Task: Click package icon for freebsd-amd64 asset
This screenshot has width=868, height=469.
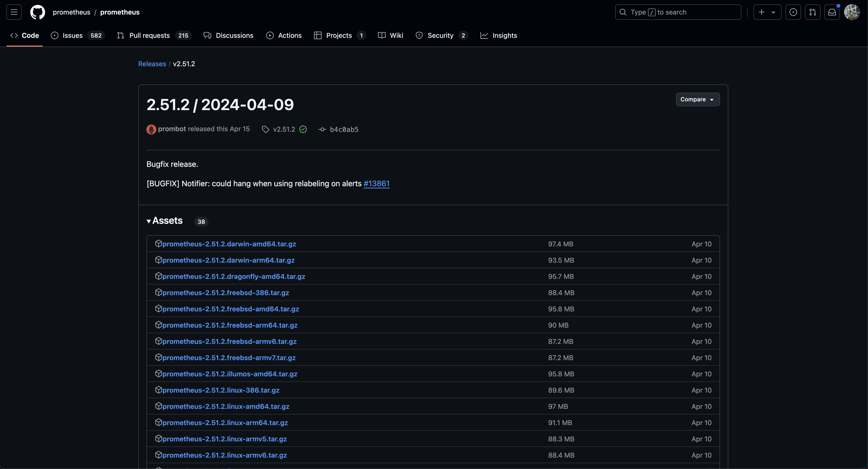Action: [158, 309]
